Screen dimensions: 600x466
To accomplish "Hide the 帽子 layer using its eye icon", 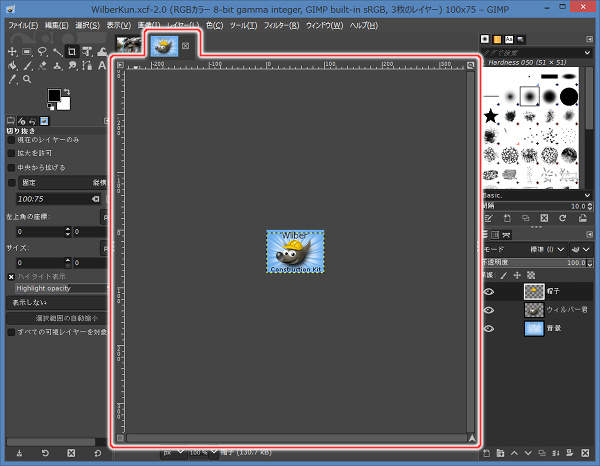I will pyautogui.click(x=489, y=291).
